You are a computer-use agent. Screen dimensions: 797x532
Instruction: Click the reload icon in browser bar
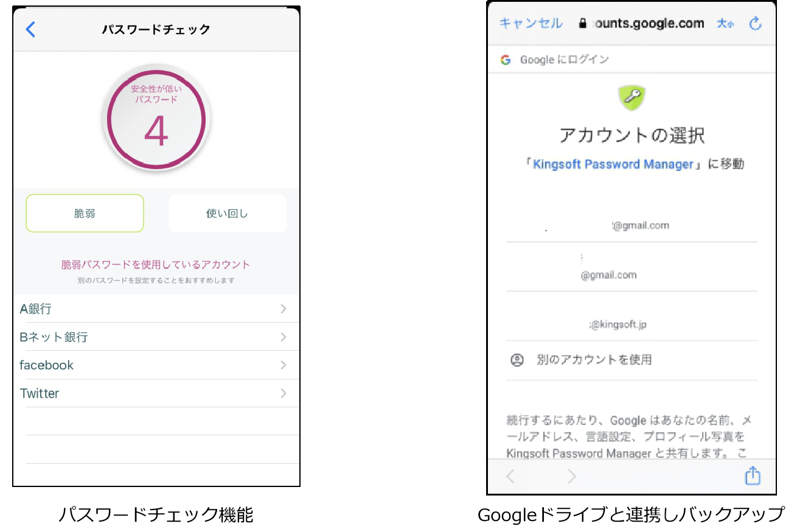pyautogui.click(x=755, y=24)
